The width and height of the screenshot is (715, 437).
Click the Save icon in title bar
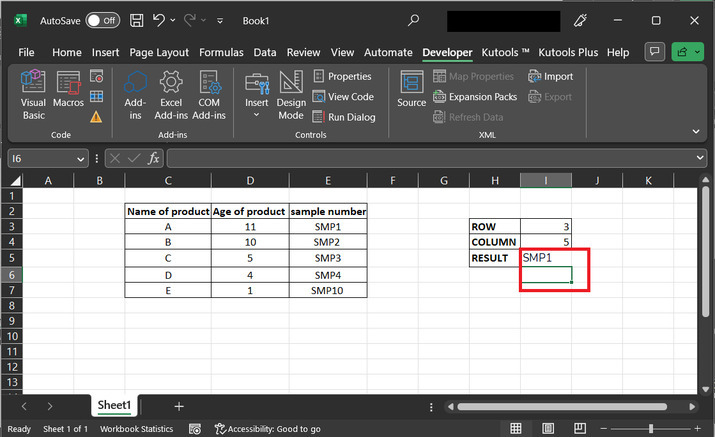click(x=136, y=20)
